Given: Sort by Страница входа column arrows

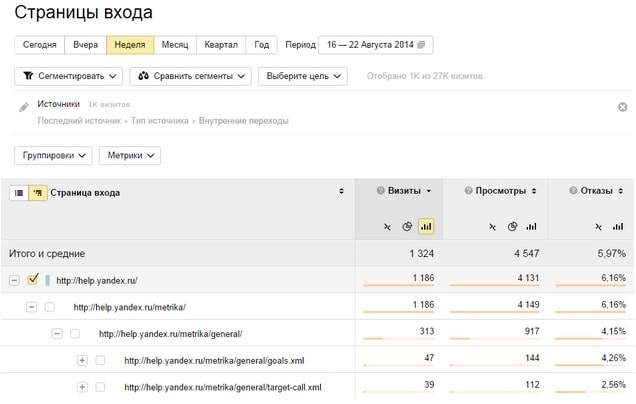Looking at the screenshot, I should click(x=341, y=191).
